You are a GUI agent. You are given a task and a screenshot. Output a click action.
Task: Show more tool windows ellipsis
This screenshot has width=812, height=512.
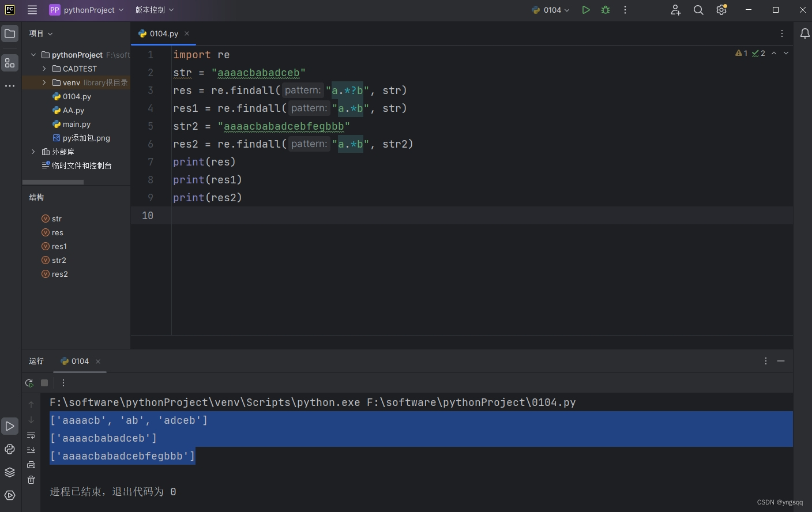10,86
